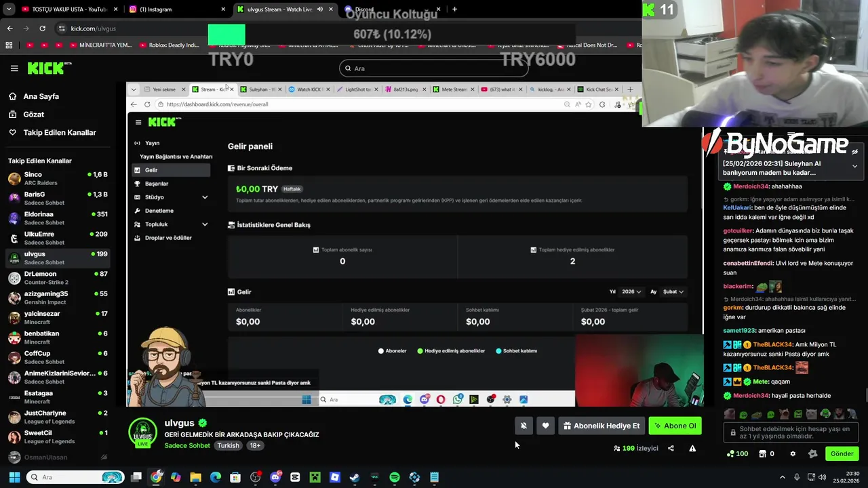This screenshot has width=868, height=488.
Task: Open the MİNECRAFT'TA YEM bookmark
Action: click(x=100, y=45)
